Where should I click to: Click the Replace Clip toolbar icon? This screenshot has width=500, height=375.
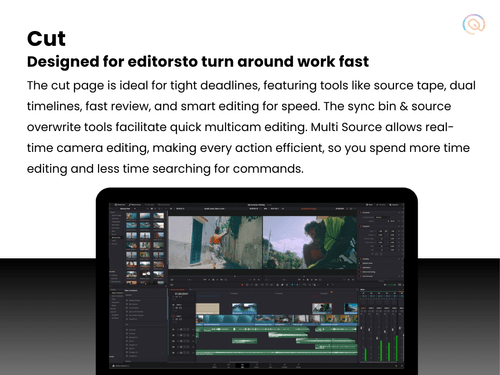click(x=272, y=285)
